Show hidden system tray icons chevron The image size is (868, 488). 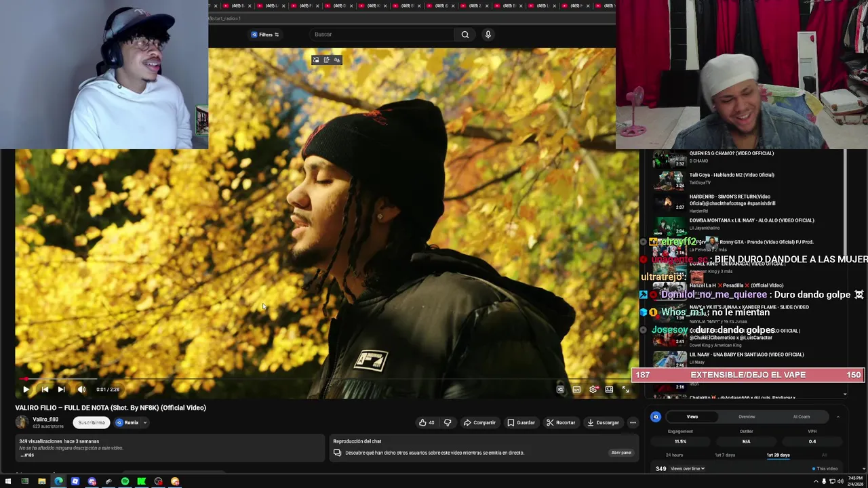pos(815,481)
